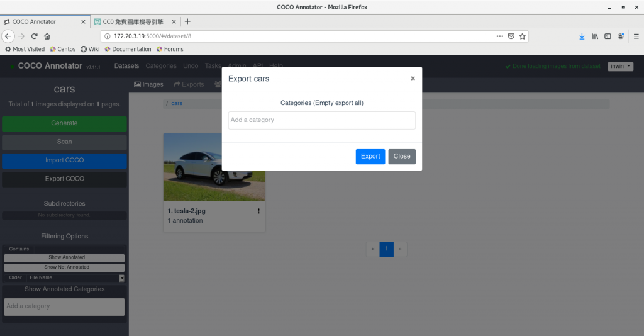644x336 pixels.
Task: Open the Firefox hamburger menu
Action: (636, 36)
